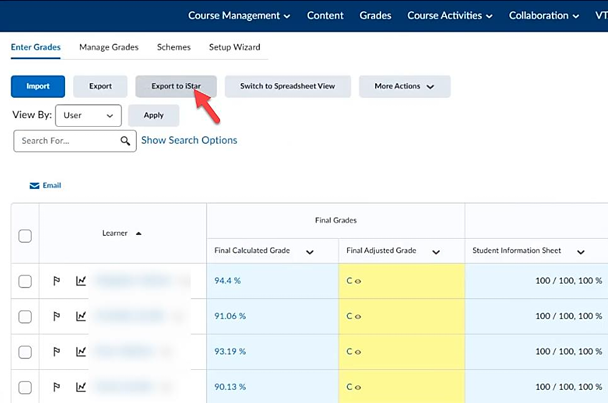Viewport: 608px width, 403px height.
Task: Click the flag icon in the 91.06 % row
Action: pyautogui.click(x=56, y=316)
